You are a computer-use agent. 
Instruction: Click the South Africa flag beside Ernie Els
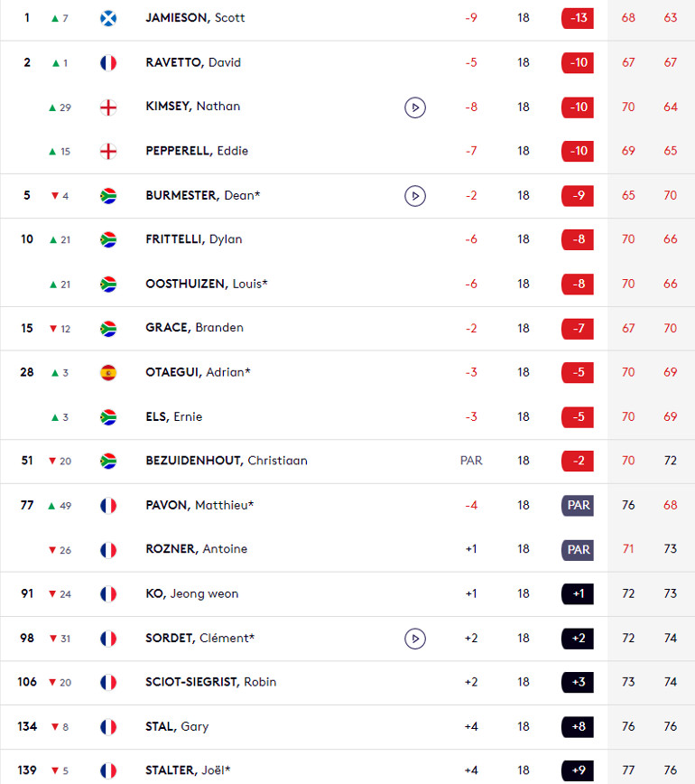coord(108,417)
